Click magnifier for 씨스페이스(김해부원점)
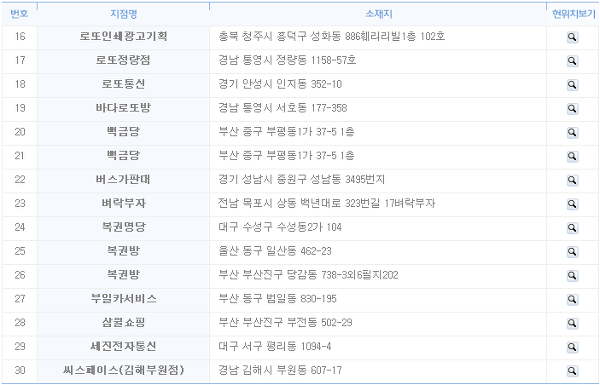Viewport: 600px width, 385px height. point(572,371)
